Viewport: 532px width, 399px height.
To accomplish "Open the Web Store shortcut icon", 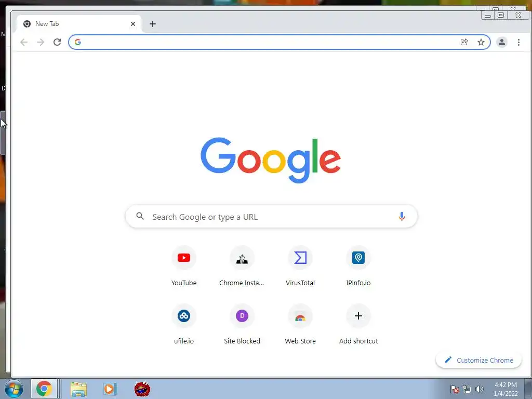I will pos(300,316).
